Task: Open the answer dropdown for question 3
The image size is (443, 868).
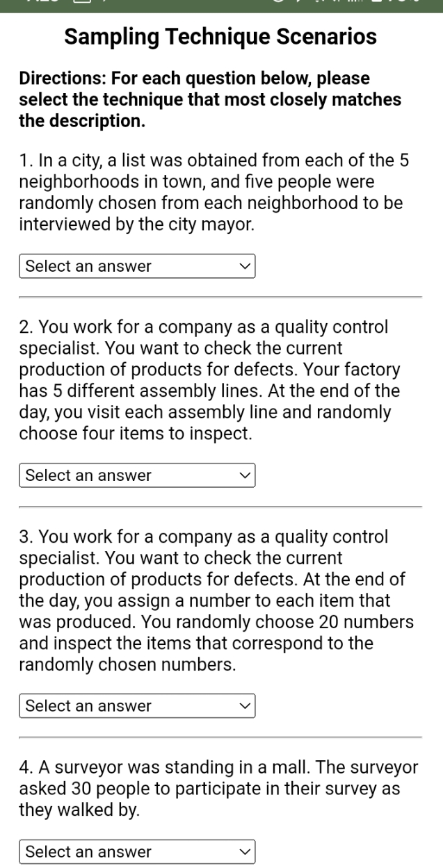Action: click(137, 706)
